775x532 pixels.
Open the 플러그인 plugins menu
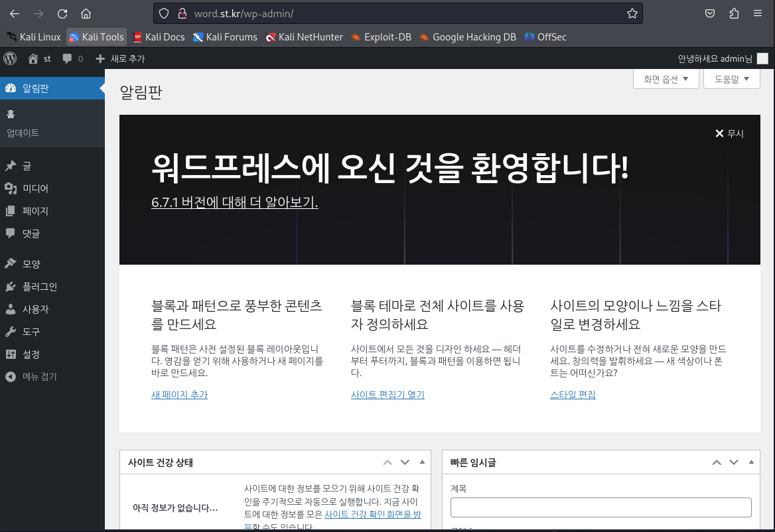(52, 287)
